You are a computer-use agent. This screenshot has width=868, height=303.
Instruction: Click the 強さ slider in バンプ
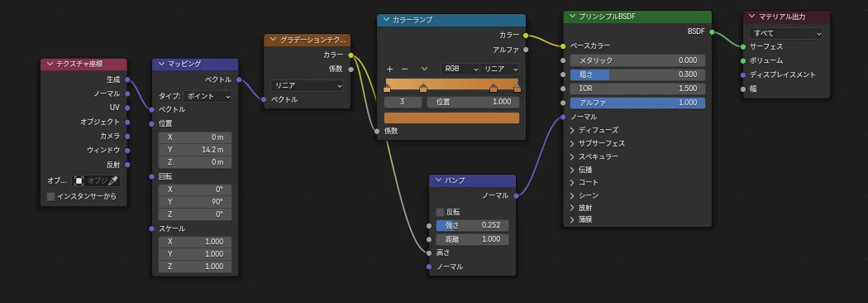[472, 225]
